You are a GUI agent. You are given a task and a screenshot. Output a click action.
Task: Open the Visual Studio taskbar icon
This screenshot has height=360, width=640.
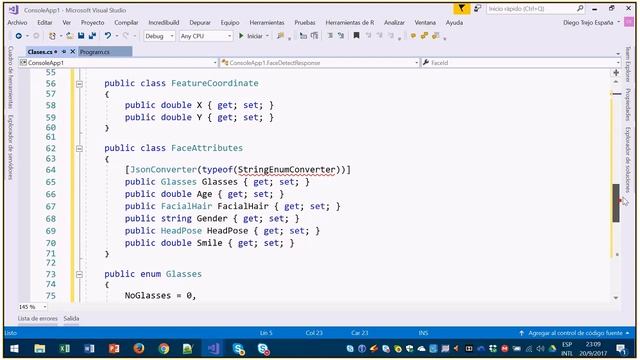click(x=213, y=349)
